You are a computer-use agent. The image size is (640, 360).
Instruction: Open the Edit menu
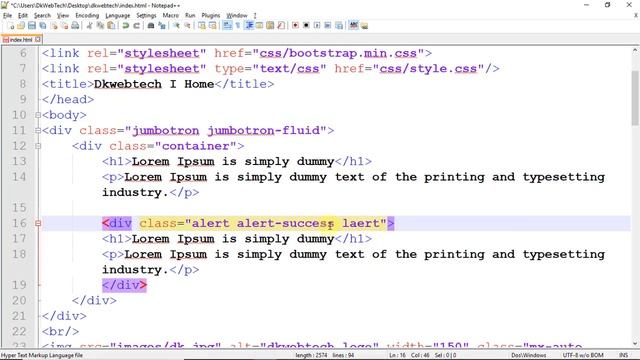click(x=23, y=16)
